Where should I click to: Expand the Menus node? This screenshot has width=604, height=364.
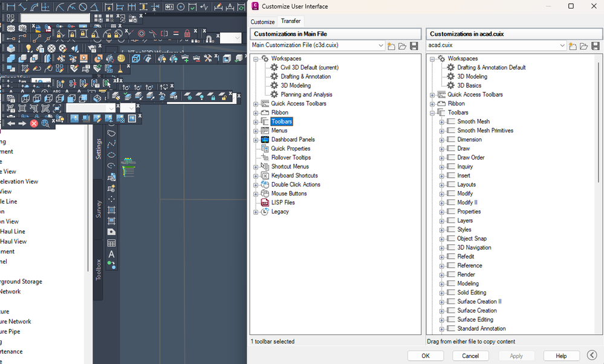(256, 131)
